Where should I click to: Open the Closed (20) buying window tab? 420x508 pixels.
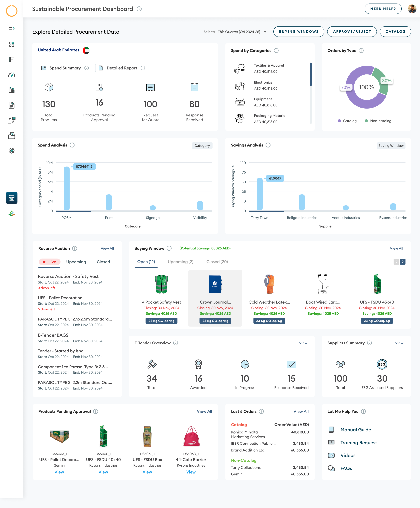217,262
